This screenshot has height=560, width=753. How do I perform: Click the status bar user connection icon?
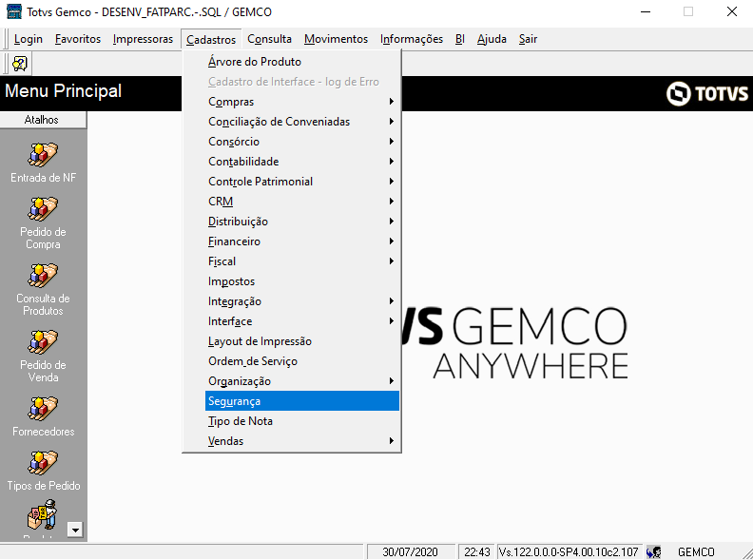click(x=653, y=551)
